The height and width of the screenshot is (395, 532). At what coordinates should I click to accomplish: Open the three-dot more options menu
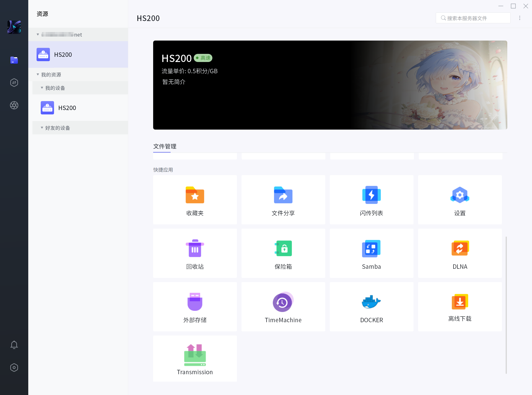[520, 18]
